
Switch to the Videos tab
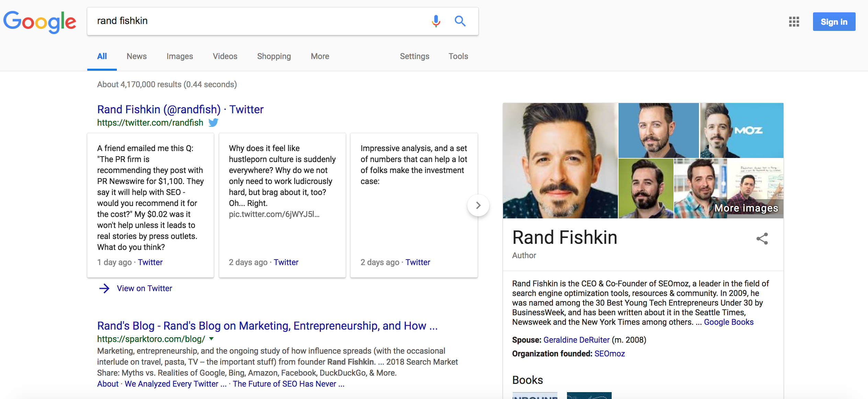225,56
